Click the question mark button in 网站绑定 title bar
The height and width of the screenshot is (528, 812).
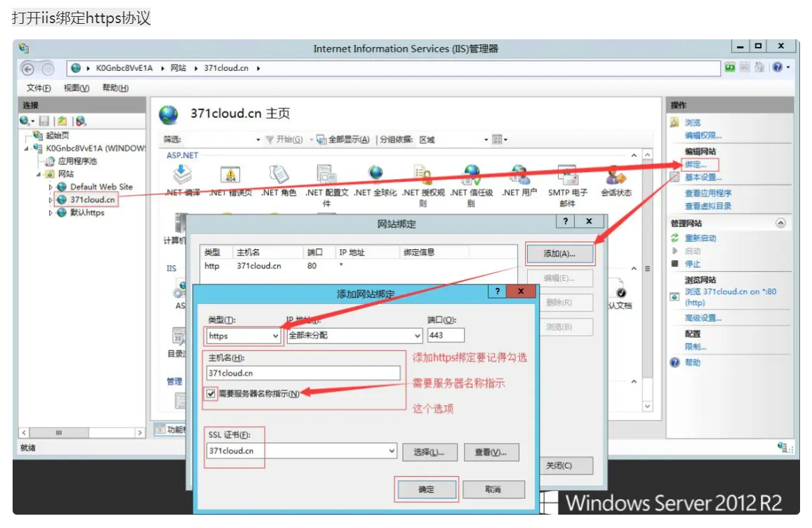coord(566,221)
